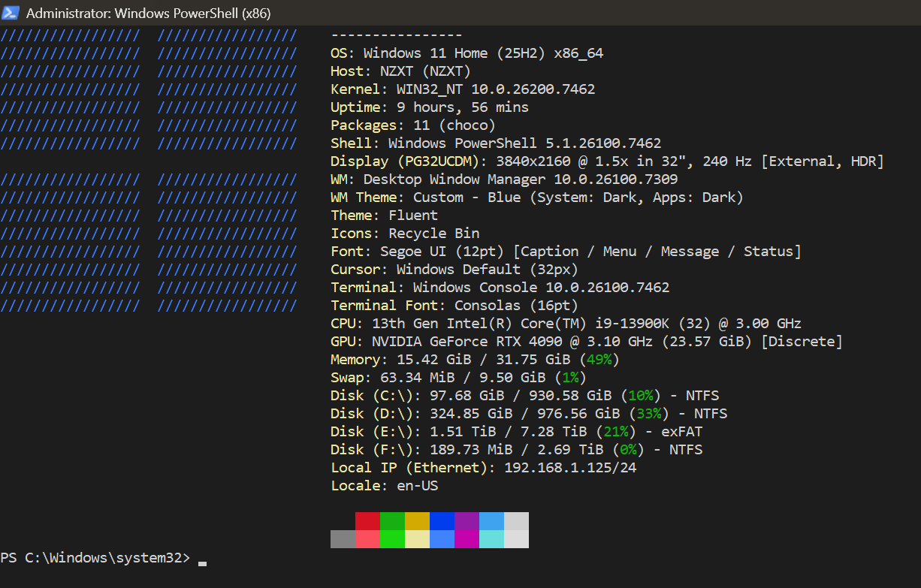Image resolution: width=921 pixels, height=588 pixels.
Task: Click the dark green swatch in top row
Action: tap(392, 521)
